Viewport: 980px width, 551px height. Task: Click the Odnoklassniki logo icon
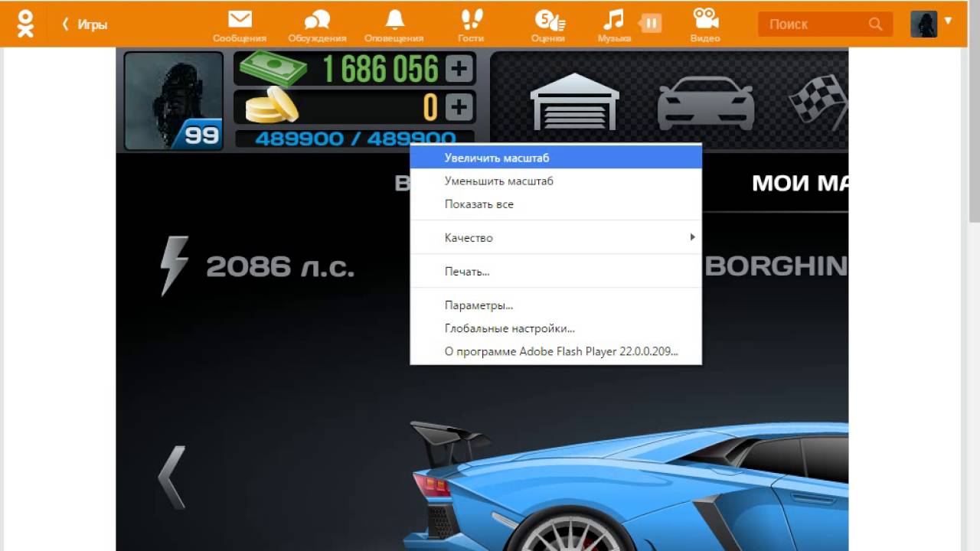[25, 24]
